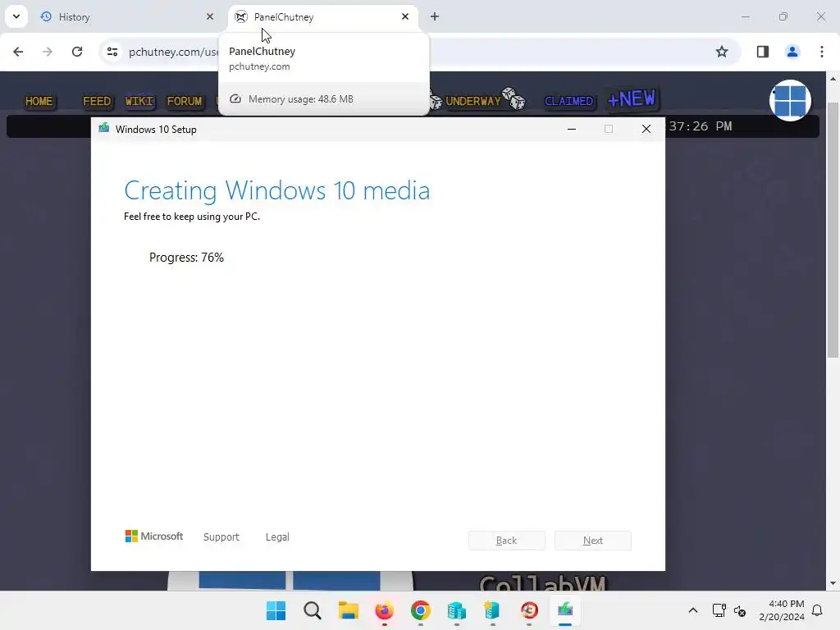Bookmark this page with the star
Screen dimensions: 840x630
tap(722, 52)
